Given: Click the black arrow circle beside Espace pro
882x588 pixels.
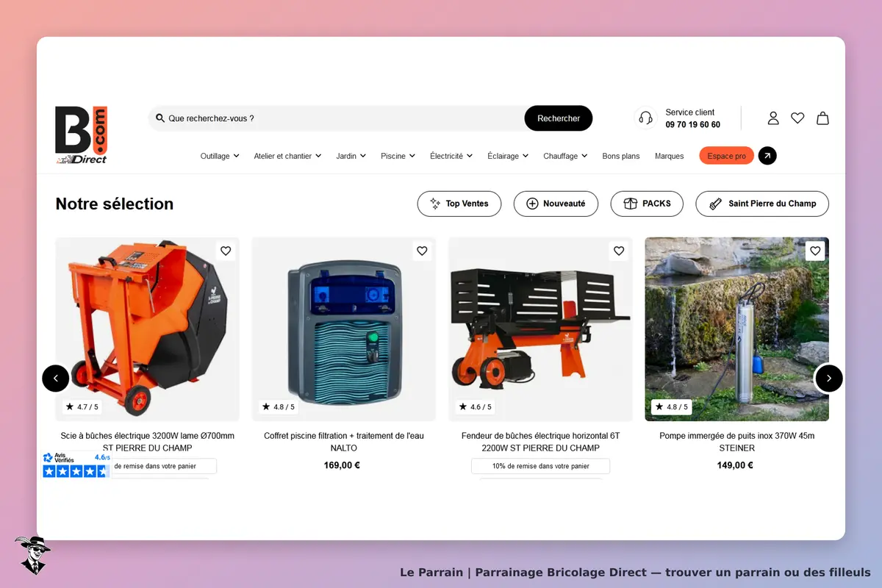Looking at the screenshot, I should (767, 156).
